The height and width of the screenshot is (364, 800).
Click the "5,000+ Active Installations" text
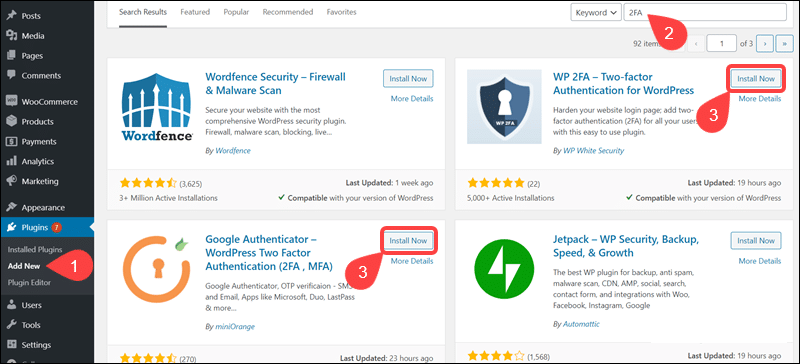[x=511, y=198]
